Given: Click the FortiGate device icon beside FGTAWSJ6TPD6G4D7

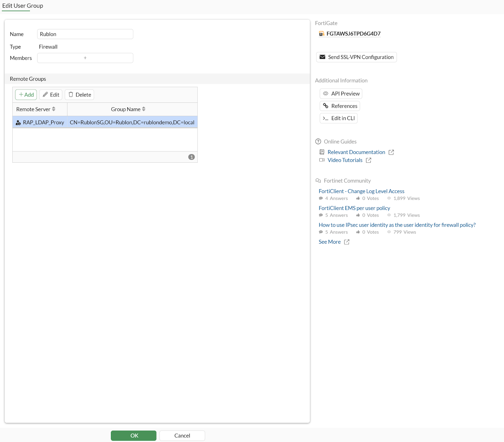Looking at the screenshot, I should click(322, 34).
